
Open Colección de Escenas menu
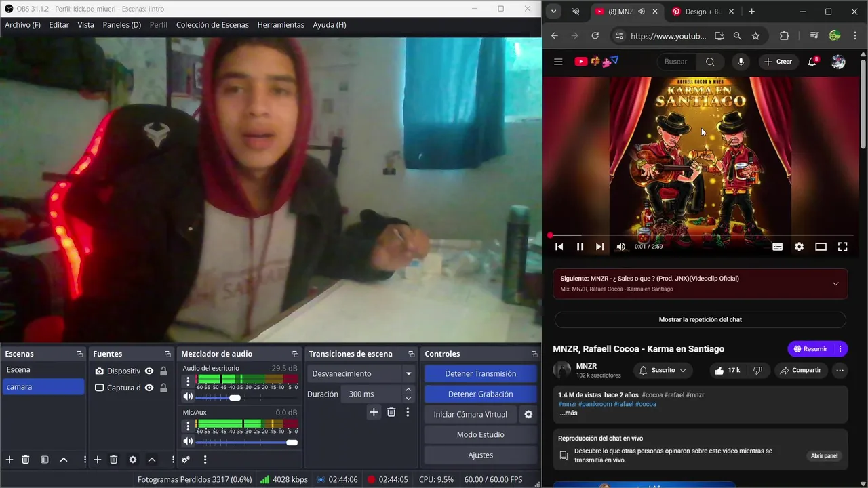pos(212,25)
